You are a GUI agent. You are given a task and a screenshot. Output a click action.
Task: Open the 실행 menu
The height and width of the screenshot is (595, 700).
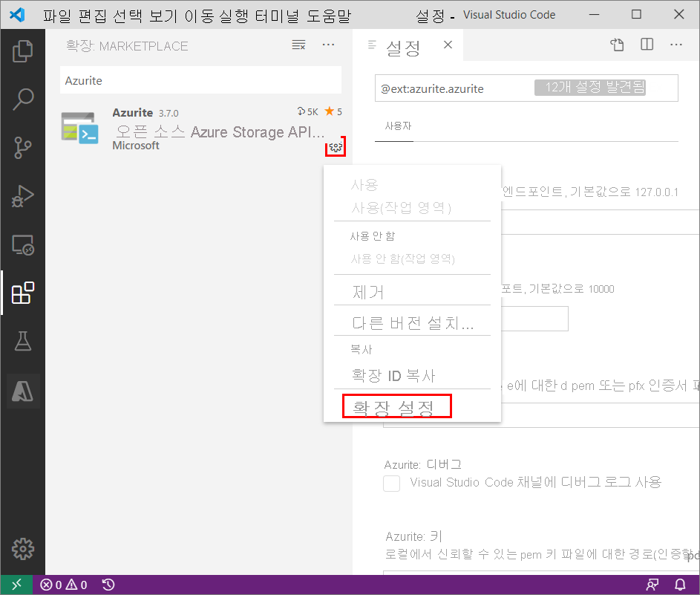point(234,16)
